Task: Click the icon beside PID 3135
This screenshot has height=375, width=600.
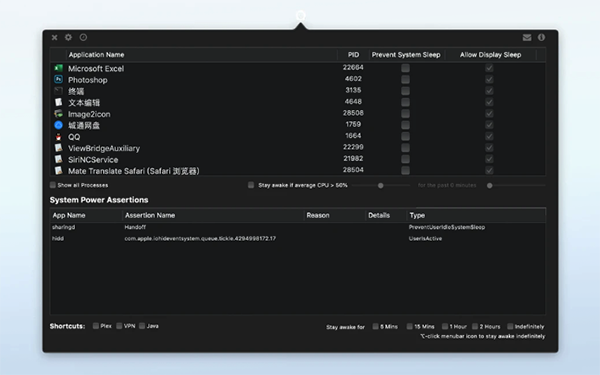Action: [58, 91]
